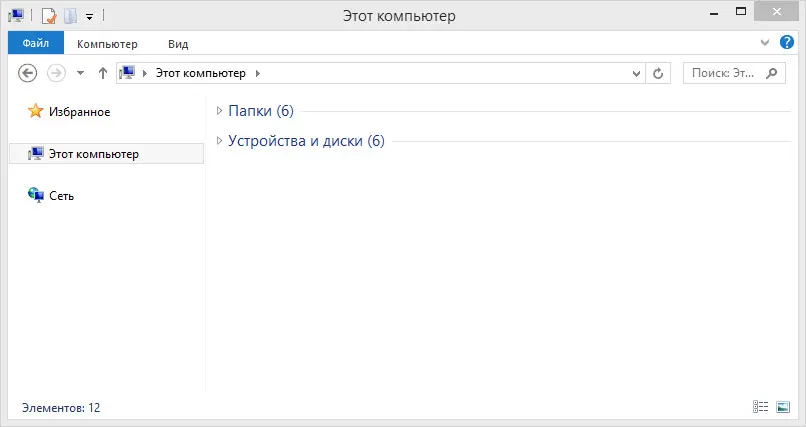Expand the ribbon with the chevron

click(x=765, y=43)
